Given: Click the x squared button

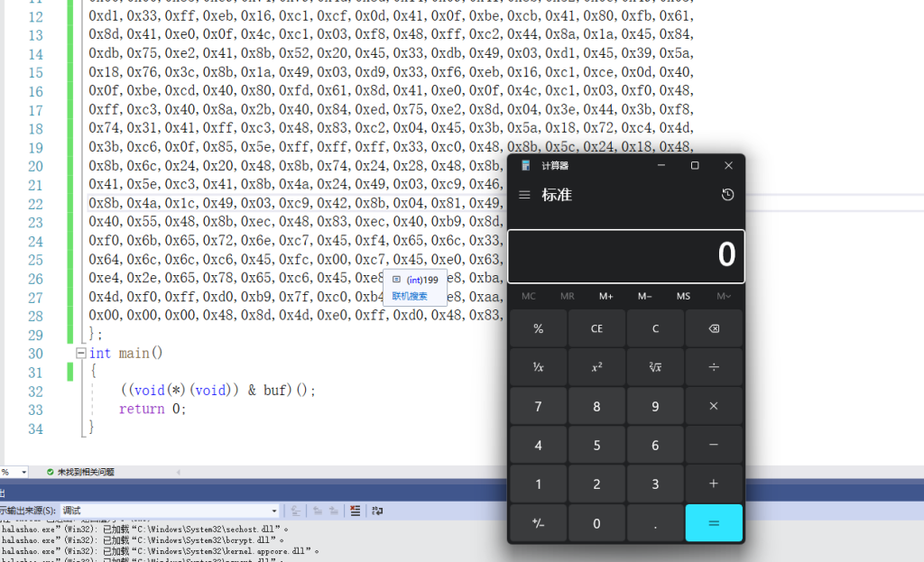Looking at the screenshot, I should (x=596, y=366).
